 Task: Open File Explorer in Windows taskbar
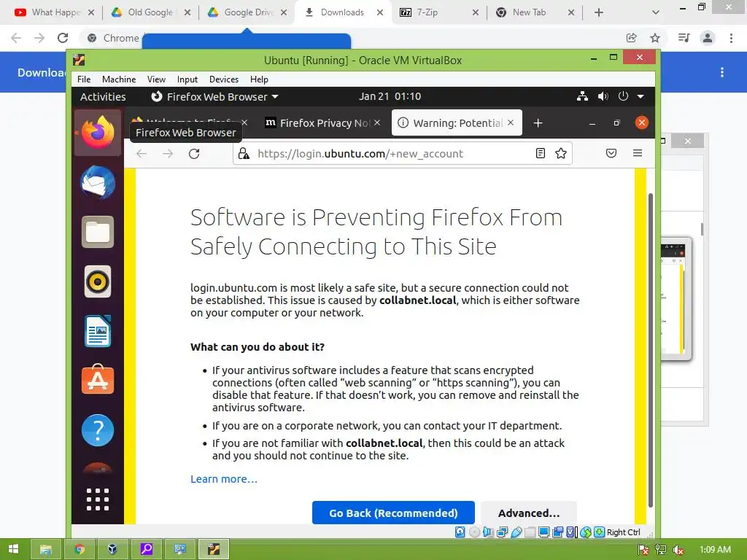coord(45,549)
